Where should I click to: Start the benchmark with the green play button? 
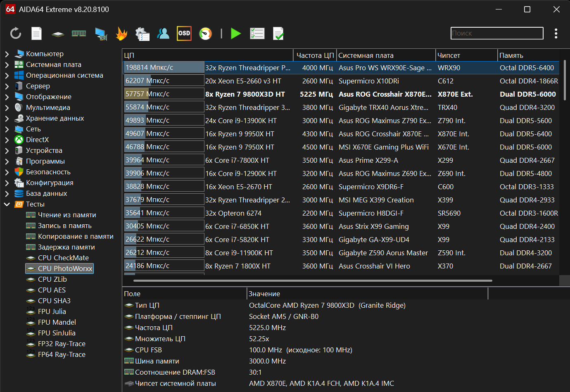point(236,33)
